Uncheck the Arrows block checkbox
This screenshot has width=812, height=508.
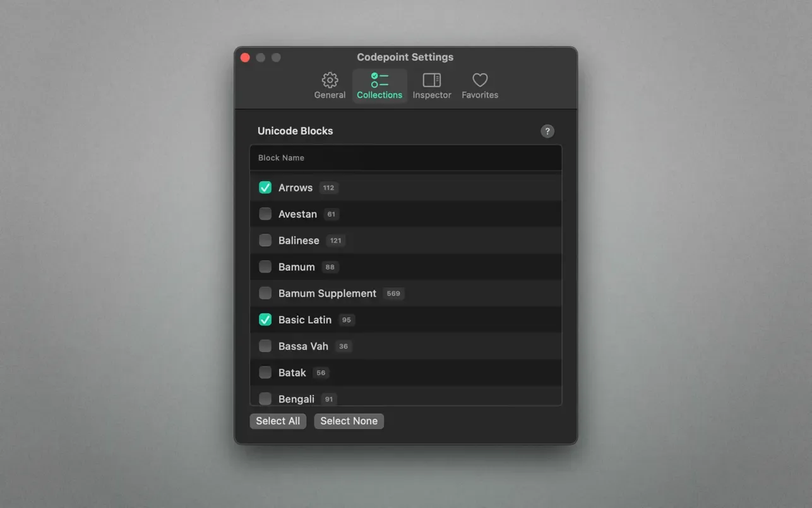tap(265, 188)
